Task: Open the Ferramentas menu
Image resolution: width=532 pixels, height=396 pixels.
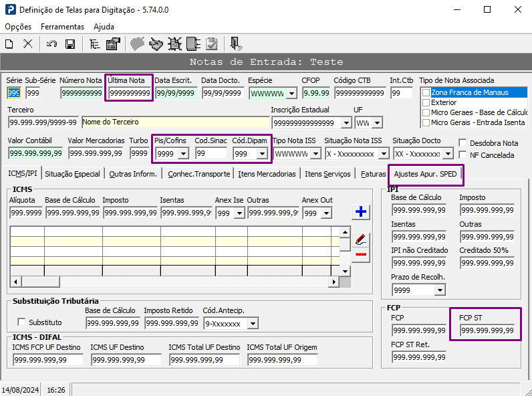Action: tap(62, 27)
